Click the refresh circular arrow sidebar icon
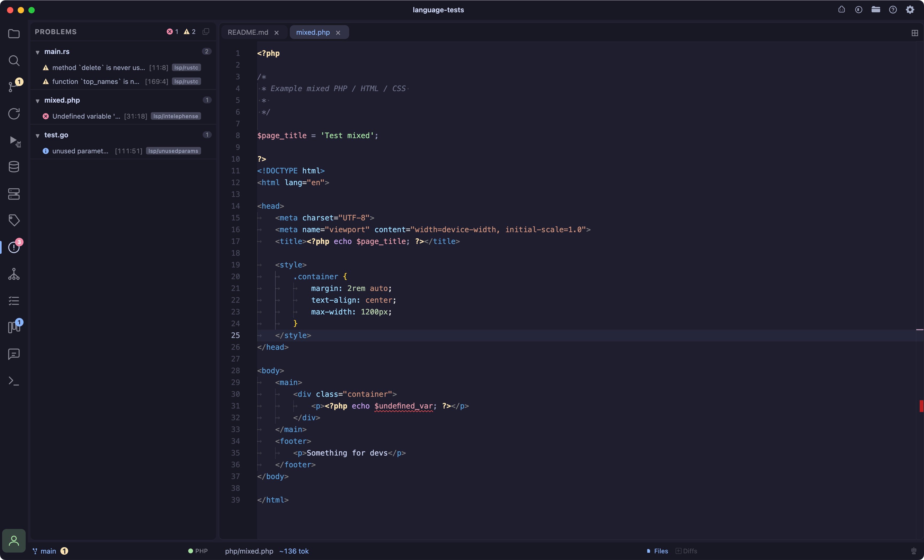The image size is (924, 560). tap(14, 114)
